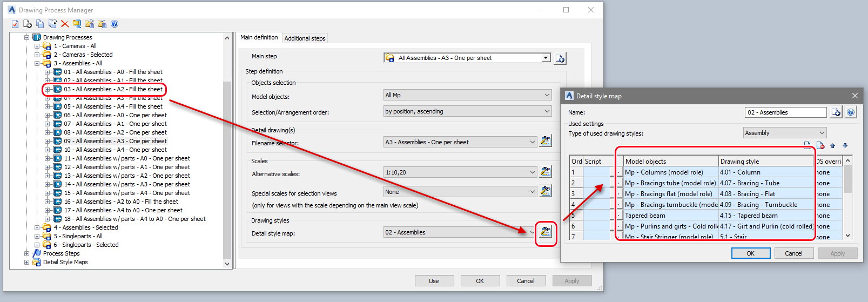The image size is (868, 302).
Task: Click the paste/duplicate toolbar icon
Action: [52, 24]
